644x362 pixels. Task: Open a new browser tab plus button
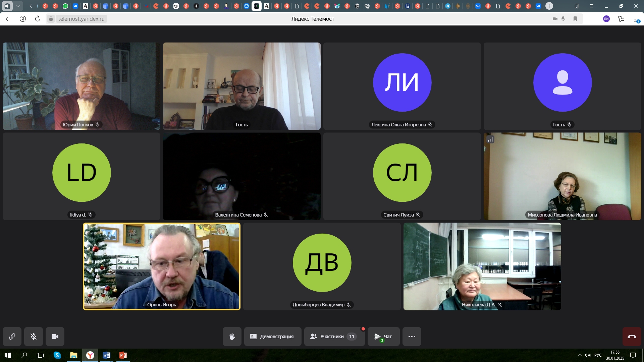tap(549, 6)
